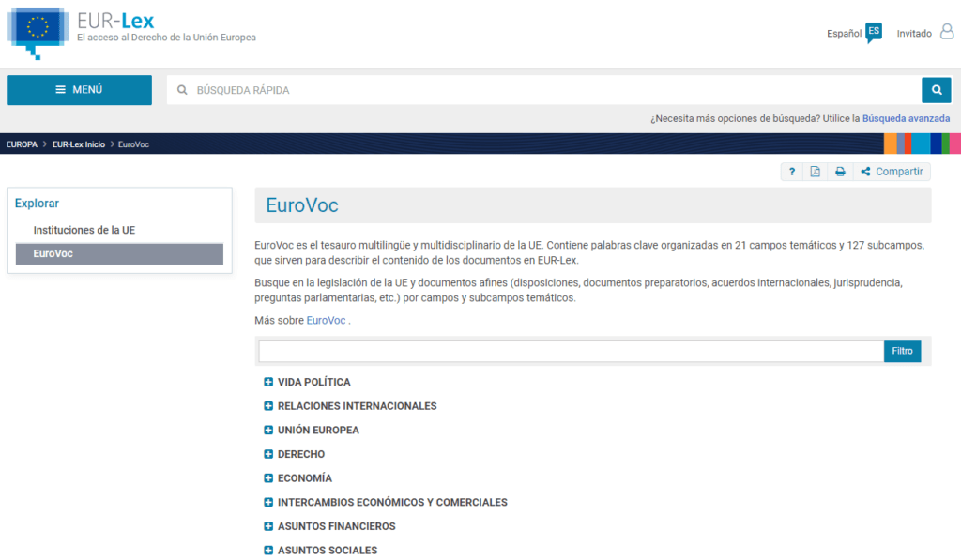Viewport: 961px width, 560px height.
Task: Expand VIDA POLÍTICA plus icon
Action: [268, 382]
